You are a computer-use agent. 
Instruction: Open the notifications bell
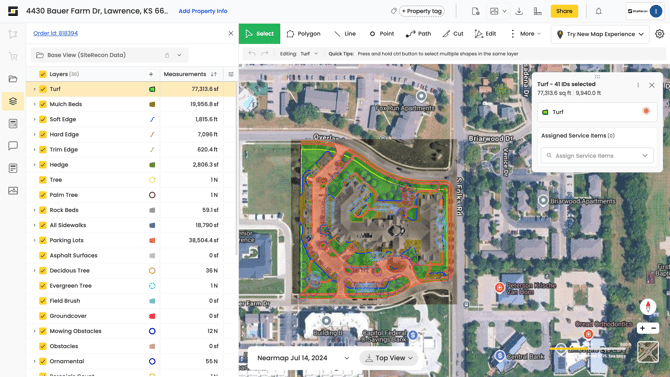599,11
